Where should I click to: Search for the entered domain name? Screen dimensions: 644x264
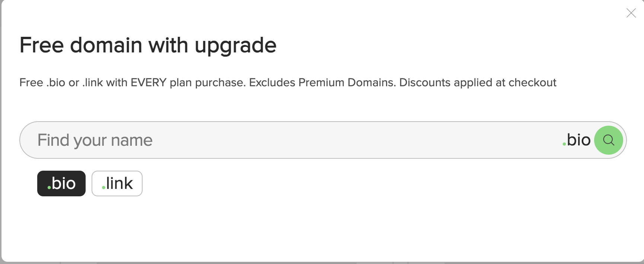click(609, 140)
